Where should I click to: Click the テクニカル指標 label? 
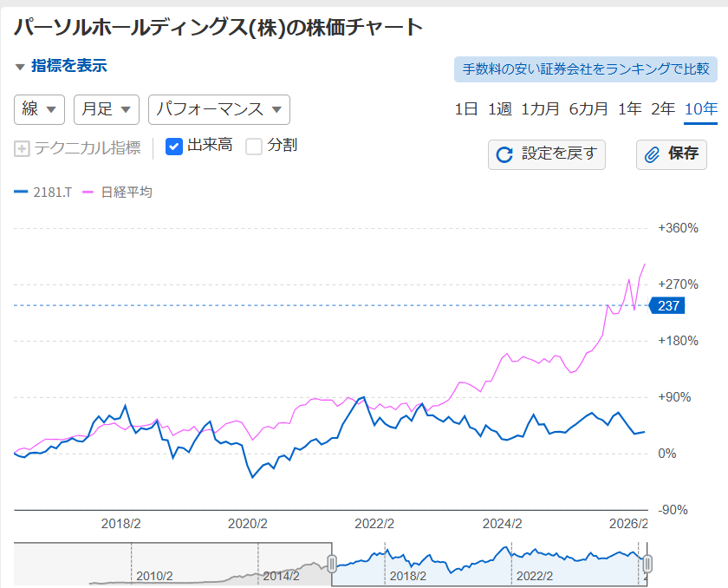pos(88,148)
